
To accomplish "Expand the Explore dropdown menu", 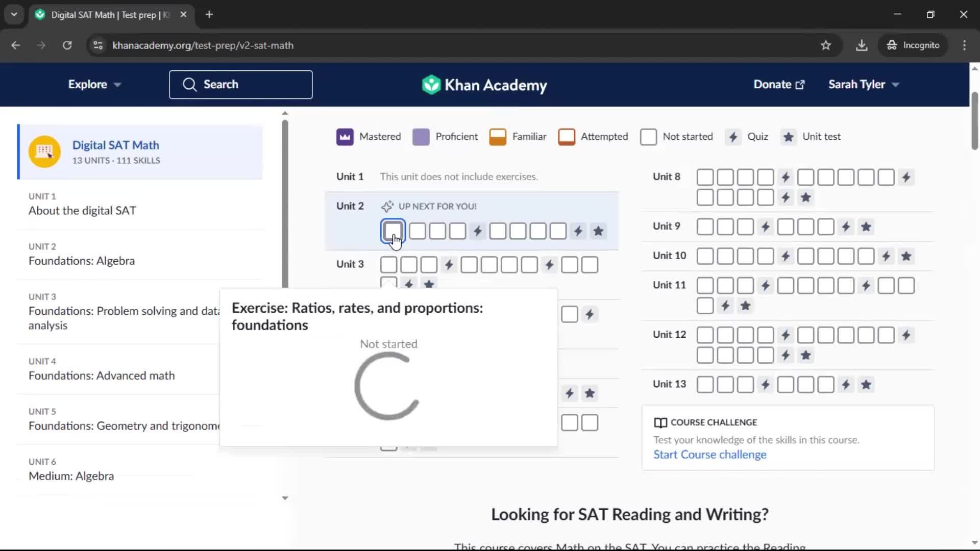I will pos(94,85).
